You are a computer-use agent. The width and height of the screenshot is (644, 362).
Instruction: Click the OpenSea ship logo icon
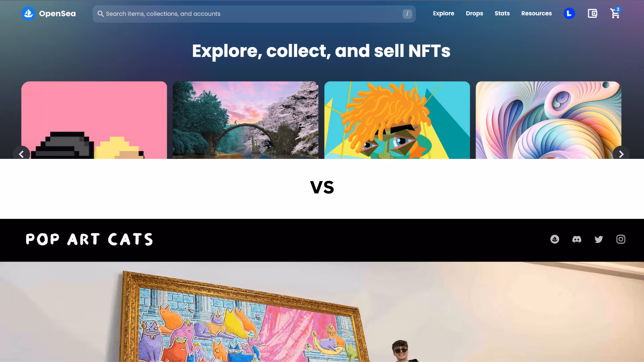[29, 14]
